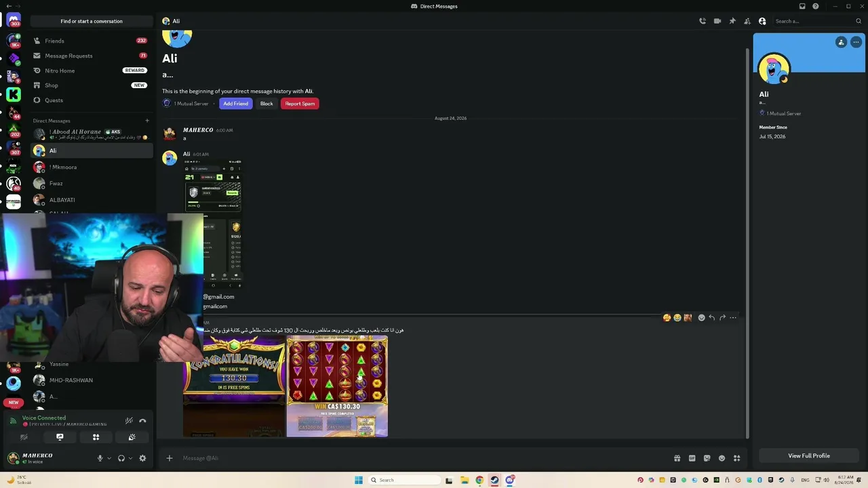The height and width of the screenshot is (488, 868).
Task: Click the add friend icon on Ali's profile card
Action: 842,42
